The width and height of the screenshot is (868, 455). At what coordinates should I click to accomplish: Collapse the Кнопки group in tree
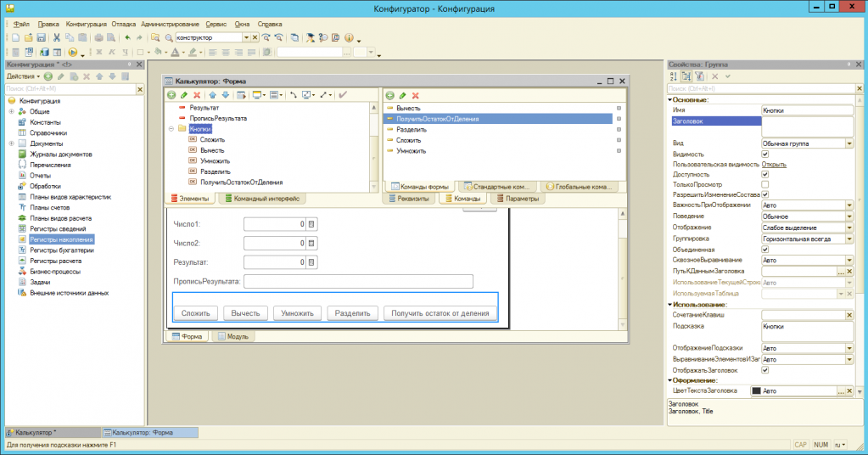[171, 129]
